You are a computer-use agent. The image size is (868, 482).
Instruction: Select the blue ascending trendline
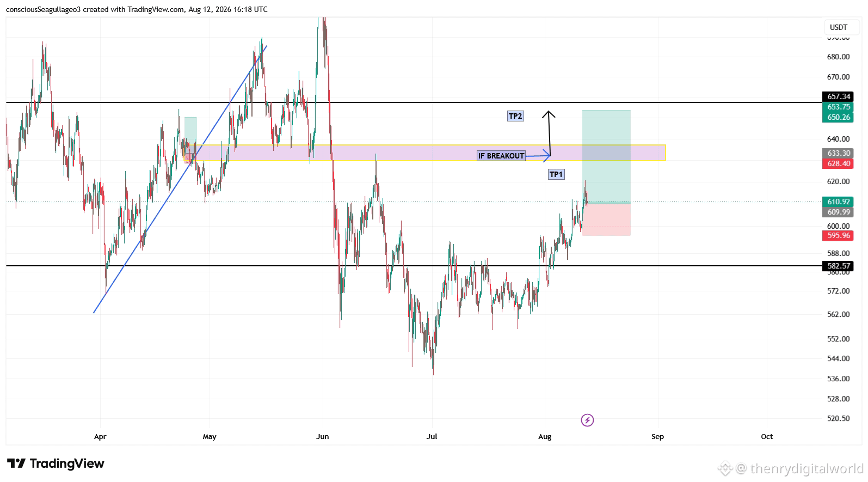pyautogui.click(x=180, y=179)
